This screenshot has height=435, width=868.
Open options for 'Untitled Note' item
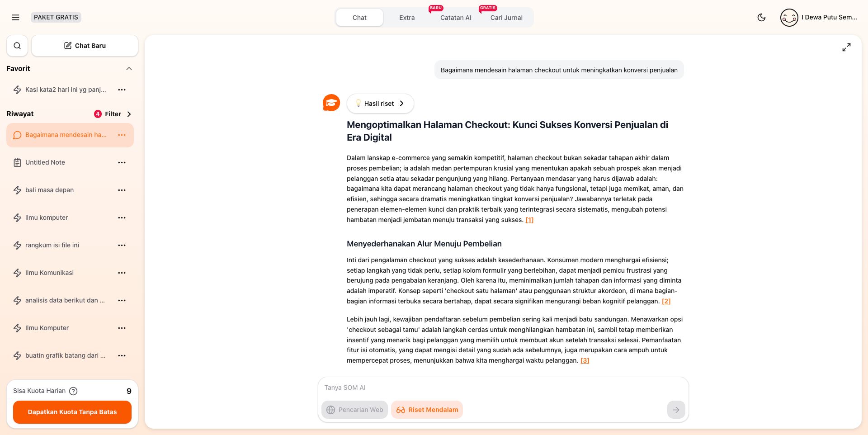tap(122, 163)
